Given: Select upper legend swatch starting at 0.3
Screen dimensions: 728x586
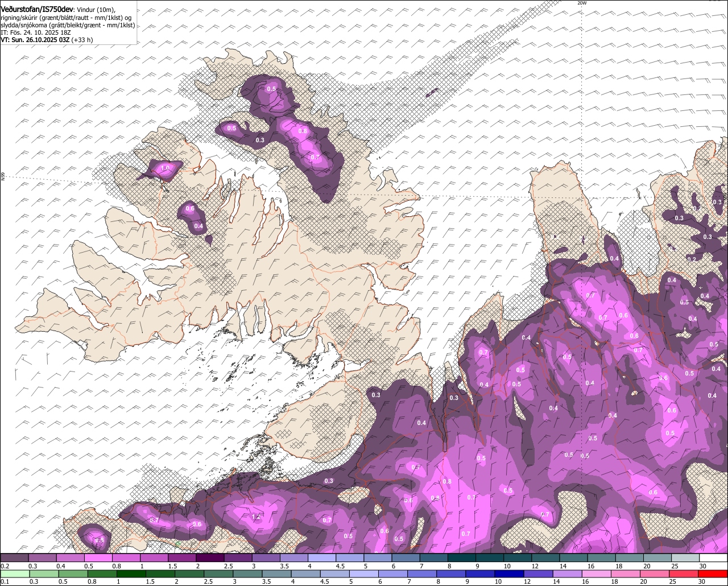Looking at the screenshot, I should [42, 558].
